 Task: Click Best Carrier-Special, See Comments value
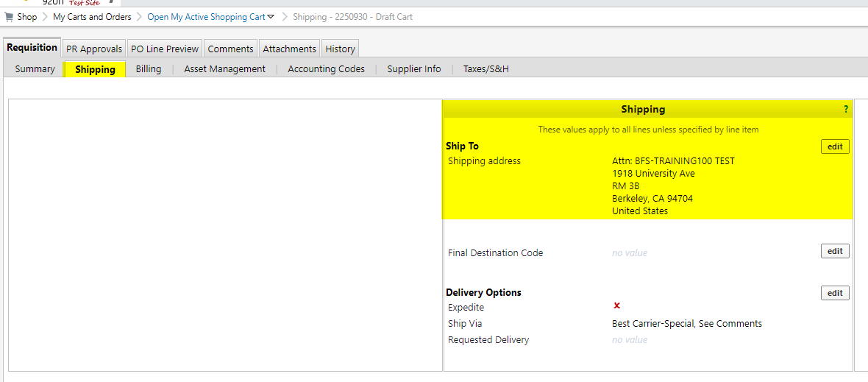687,323
